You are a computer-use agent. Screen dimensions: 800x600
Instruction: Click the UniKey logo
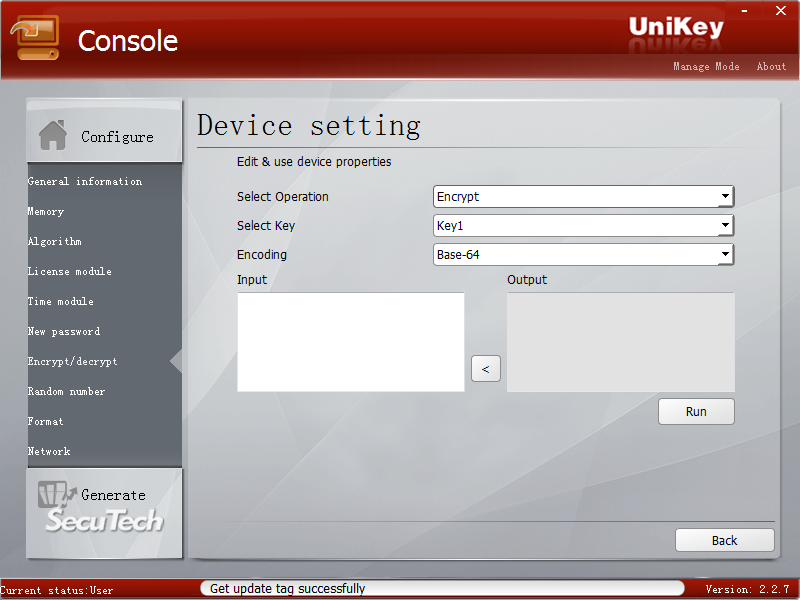[x=676, y=27]
